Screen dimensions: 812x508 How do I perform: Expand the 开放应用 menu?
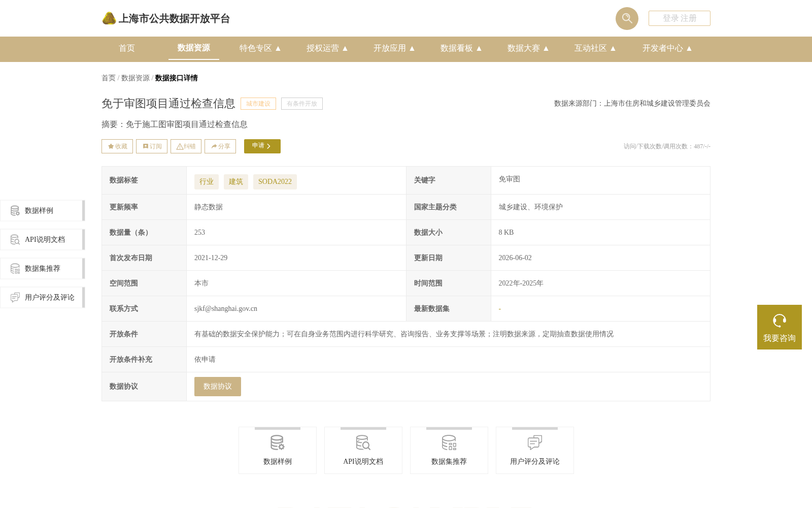394,48
